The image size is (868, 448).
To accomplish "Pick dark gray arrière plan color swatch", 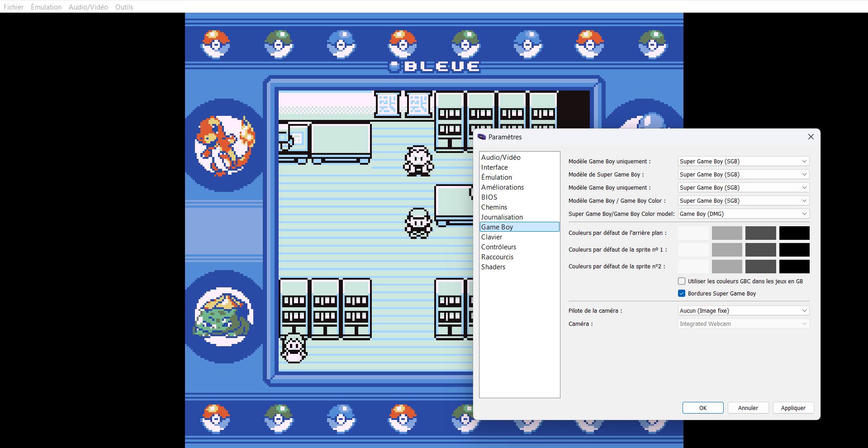I will click(x=760, y=233).
